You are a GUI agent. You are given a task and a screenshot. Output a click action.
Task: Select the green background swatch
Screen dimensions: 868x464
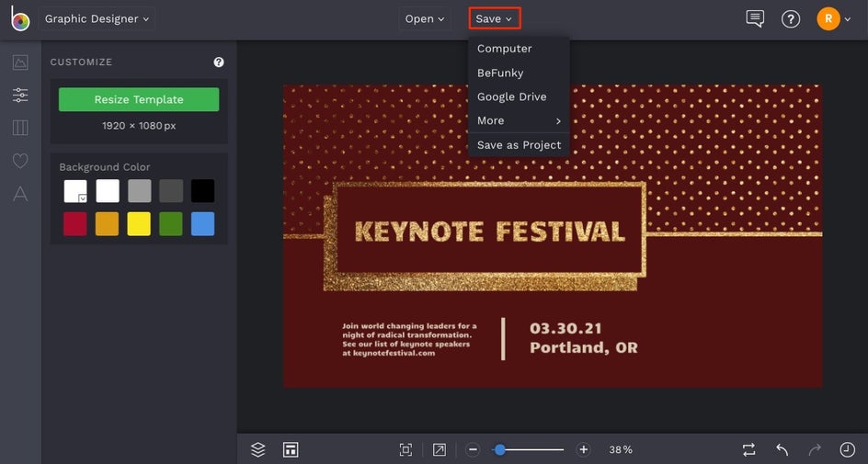tap(171, 224)
